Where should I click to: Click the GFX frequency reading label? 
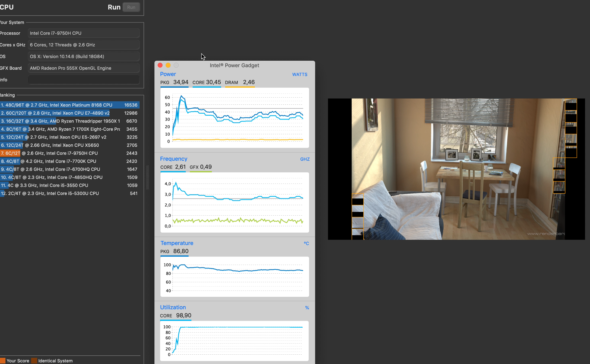tap(194, 167)
